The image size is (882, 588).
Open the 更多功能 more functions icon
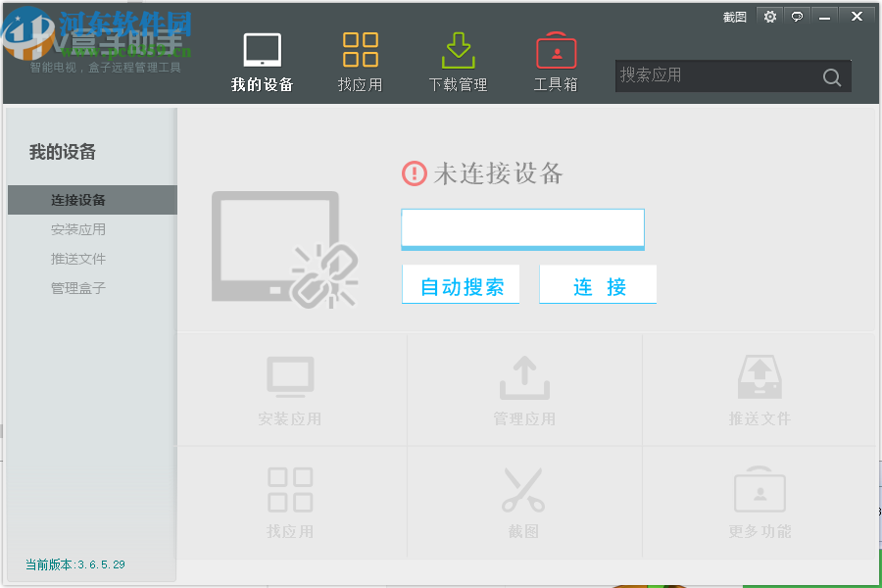(x=759, y=490)
